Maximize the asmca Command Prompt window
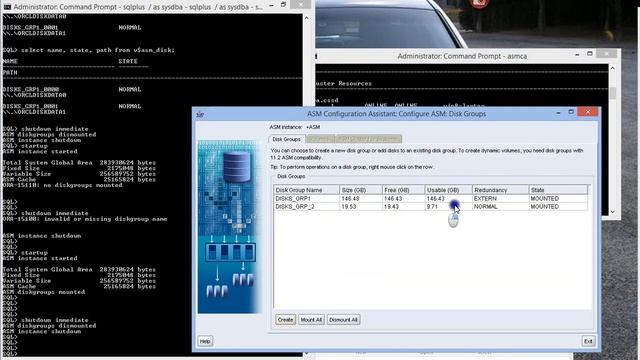This screenshot has height=360, width=640. pyautogui.click(x=590, y=54)
